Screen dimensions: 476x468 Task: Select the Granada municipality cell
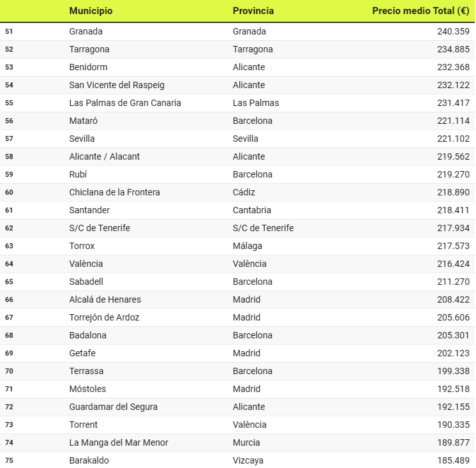86,31
